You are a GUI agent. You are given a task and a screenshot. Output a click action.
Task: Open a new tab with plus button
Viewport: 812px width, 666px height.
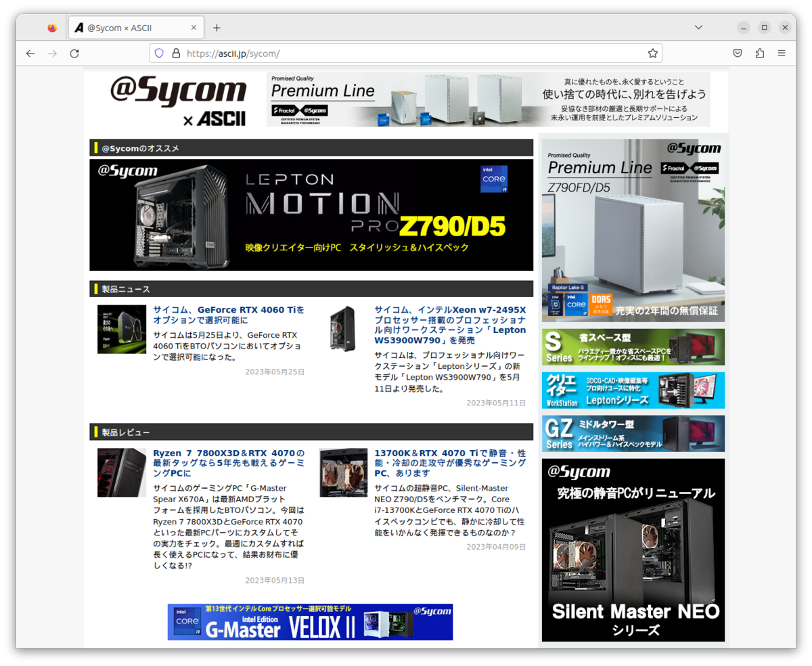click(x=217, y=28)
